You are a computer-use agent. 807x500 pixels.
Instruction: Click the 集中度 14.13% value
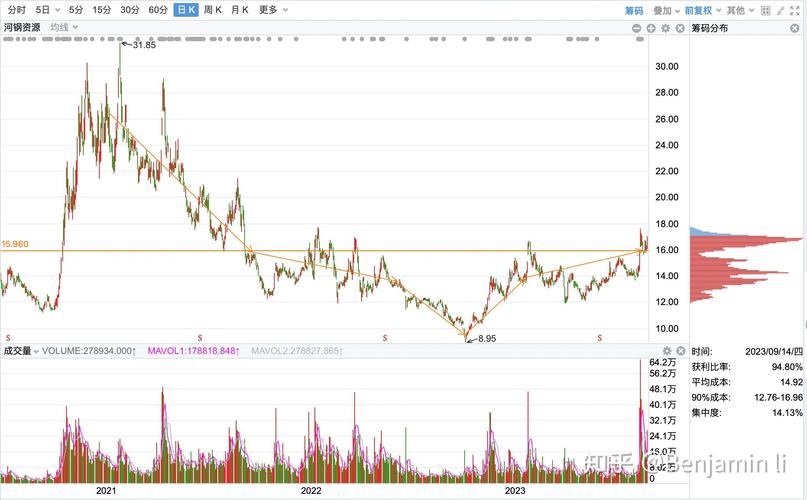click(x=787, y=413)
